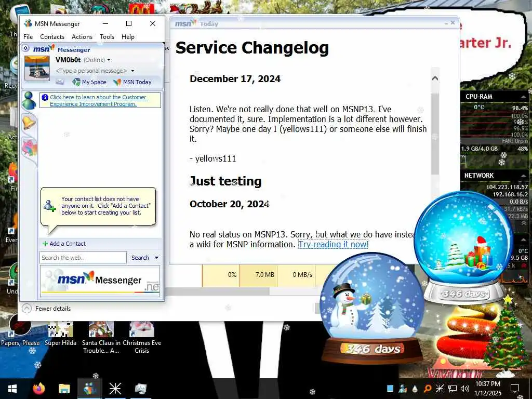Open the Action Center notifications icon
The width and height of the screenshot is (532, 399).
[x=515, y=388]
